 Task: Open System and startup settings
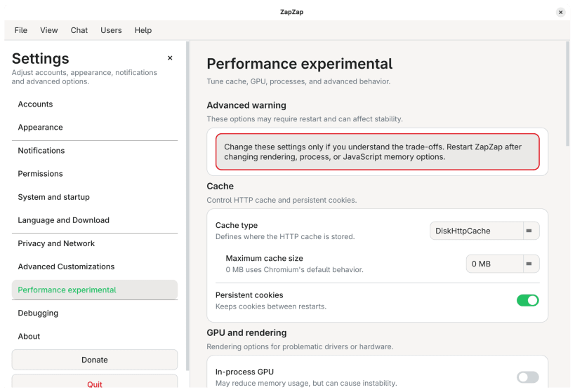click(95, 197)
